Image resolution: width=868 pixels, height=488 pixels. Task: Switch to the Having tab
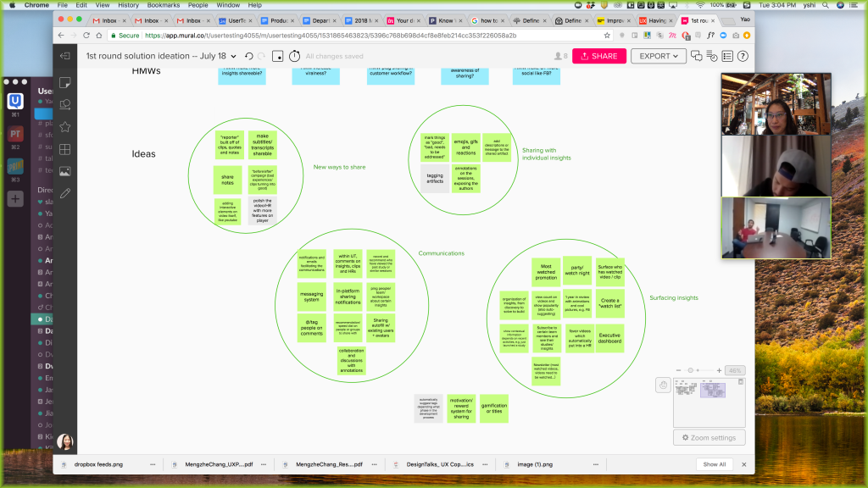(656, 20)
